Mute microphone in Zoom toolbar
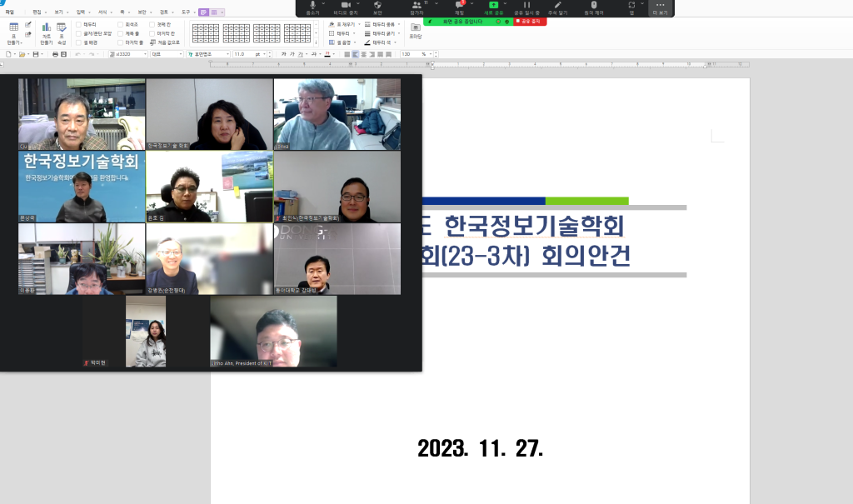853x504 pixels. point(312,7)
